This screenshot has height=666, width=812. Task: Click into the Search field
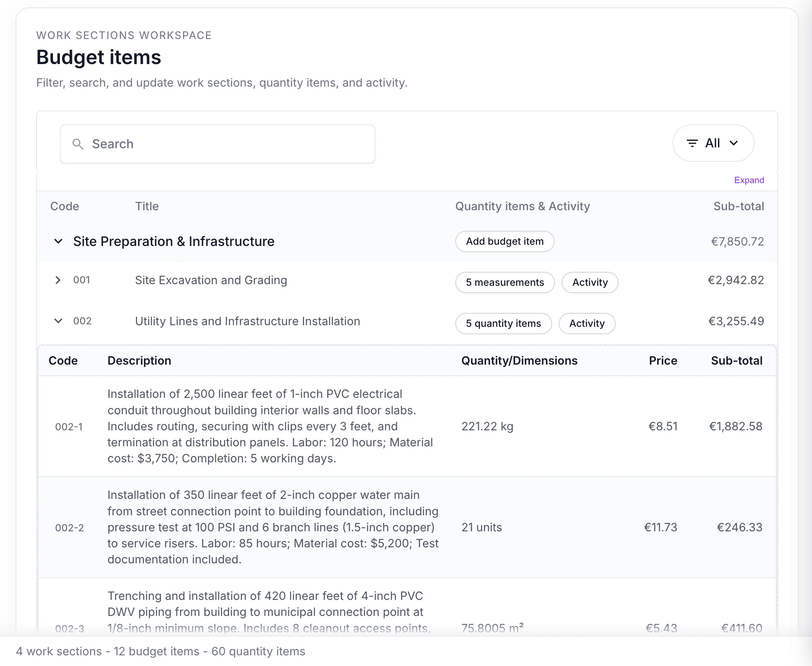(218, 144)
